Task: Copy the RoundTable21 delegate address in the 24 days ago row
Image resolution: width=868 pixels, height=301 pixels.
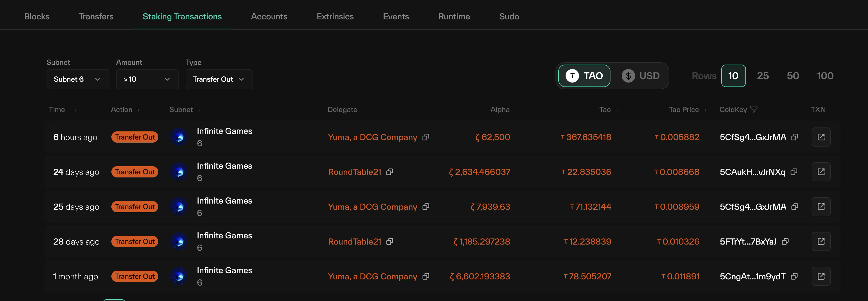Action: click(389, 172)
